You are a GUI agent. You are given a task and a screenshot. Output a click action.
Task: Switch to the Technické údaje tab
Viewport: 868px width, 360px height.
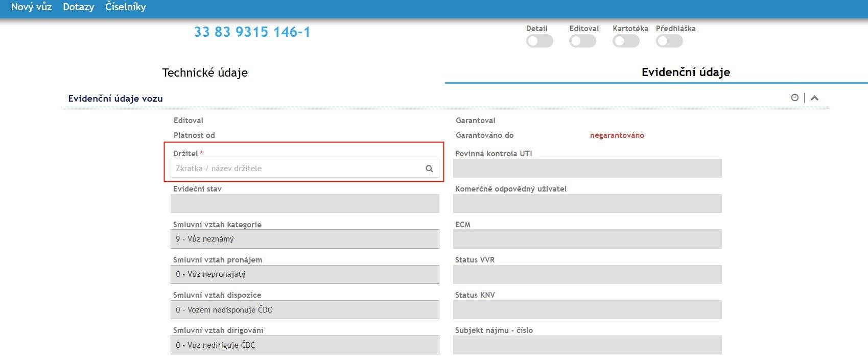pos(205,73)
